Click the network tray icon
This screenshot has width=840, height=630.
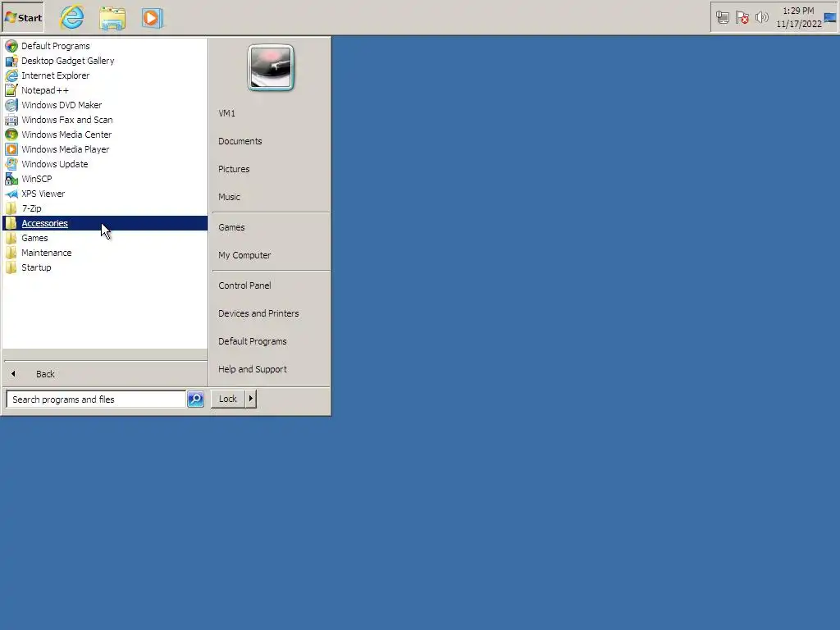pos(722,18)
